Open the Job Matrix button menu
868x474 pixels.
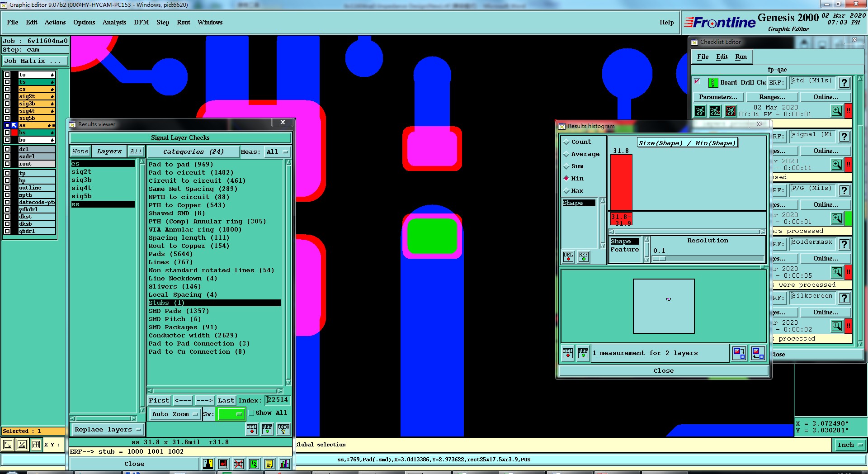tap(35, 61)
